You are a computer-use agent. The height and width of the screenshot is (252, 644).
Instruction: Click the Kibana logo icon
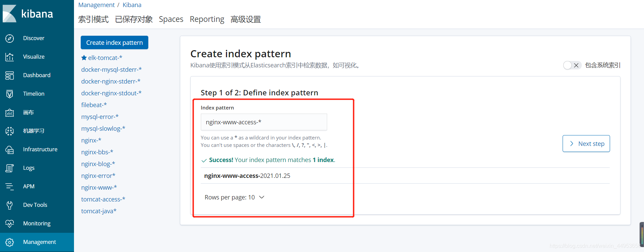click(x=9, y=13)
